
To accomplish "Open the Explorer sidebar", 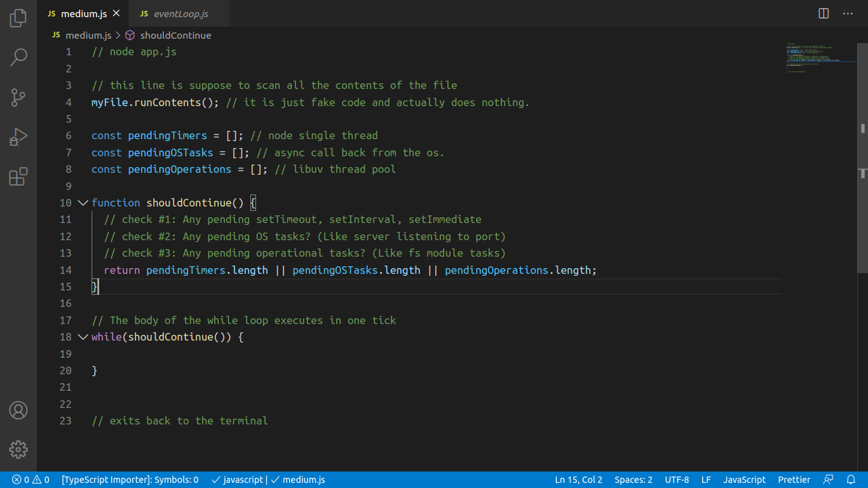I will (x=18, y=18).
